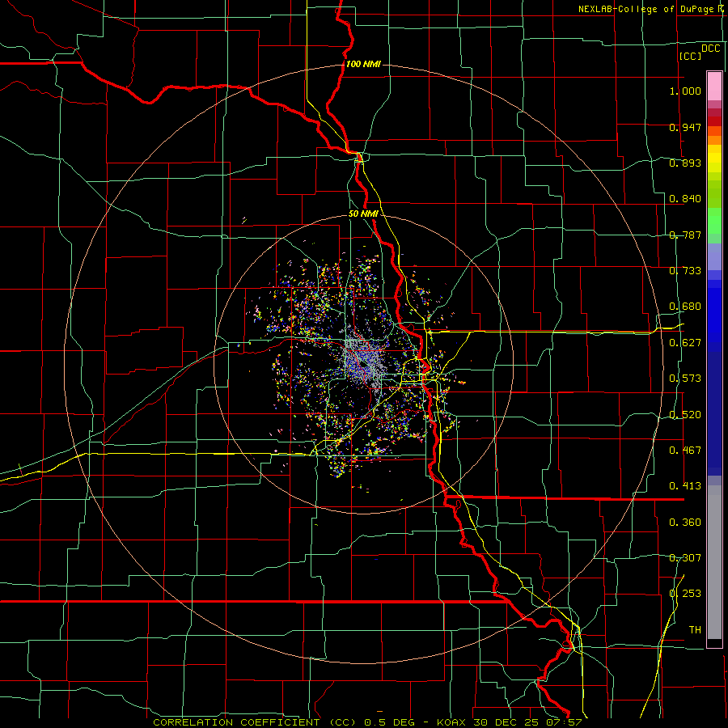
Task: Click the 0.467 scale value
Action: point(685,451)
